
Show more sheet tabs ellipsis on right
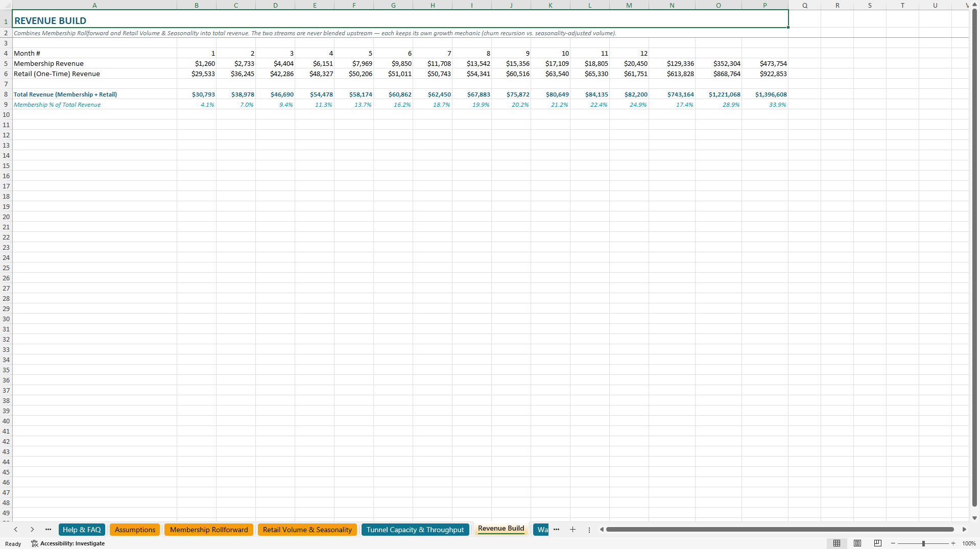(556, 530)
